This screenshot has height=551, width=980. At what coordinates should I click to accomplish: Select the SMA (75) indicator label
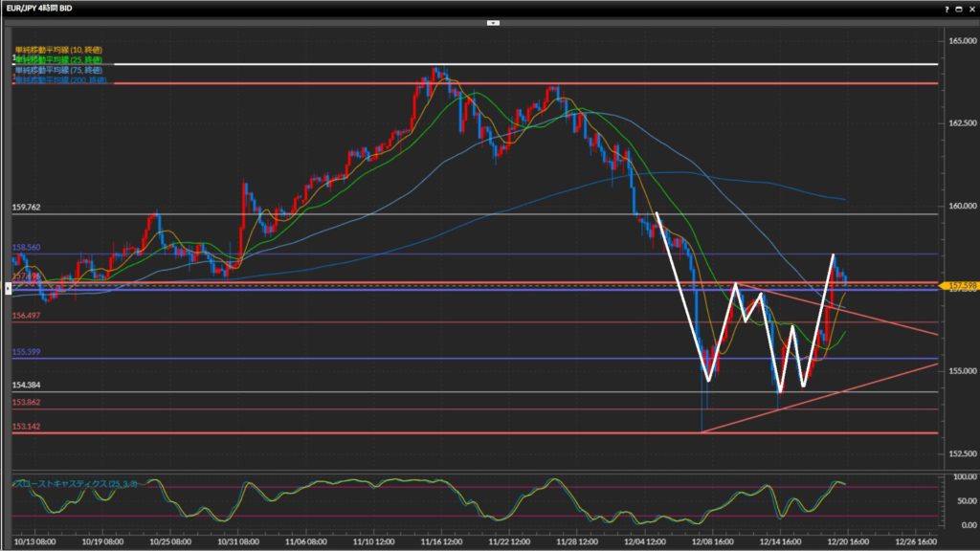(59, 70)
